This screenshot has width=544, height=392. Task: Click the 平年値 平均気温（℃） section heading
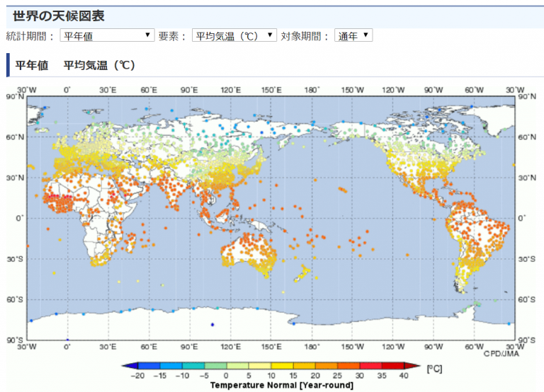75,65
